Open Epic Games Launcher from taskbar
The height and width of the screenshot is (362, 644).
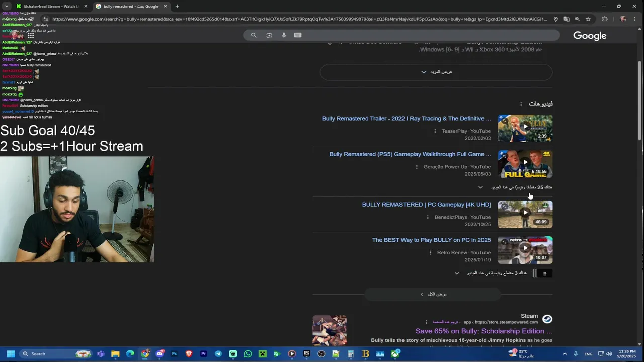307,354
